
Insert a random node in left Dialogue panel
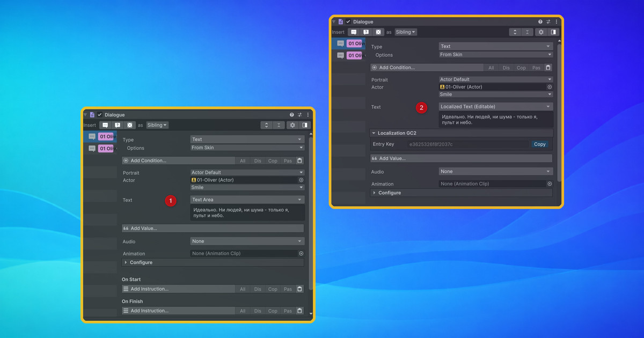(x=129, y=125)
